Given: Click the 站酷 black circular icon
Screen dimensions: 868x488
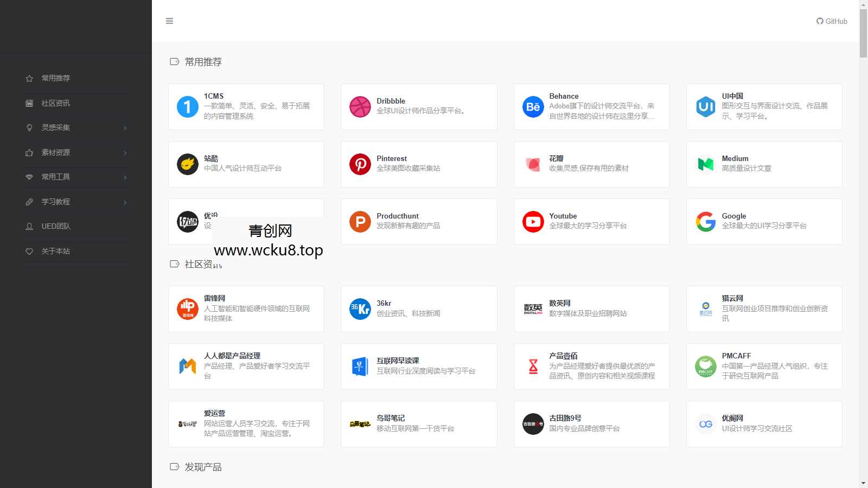Looking at the screenshot, I should click(187, 164).
